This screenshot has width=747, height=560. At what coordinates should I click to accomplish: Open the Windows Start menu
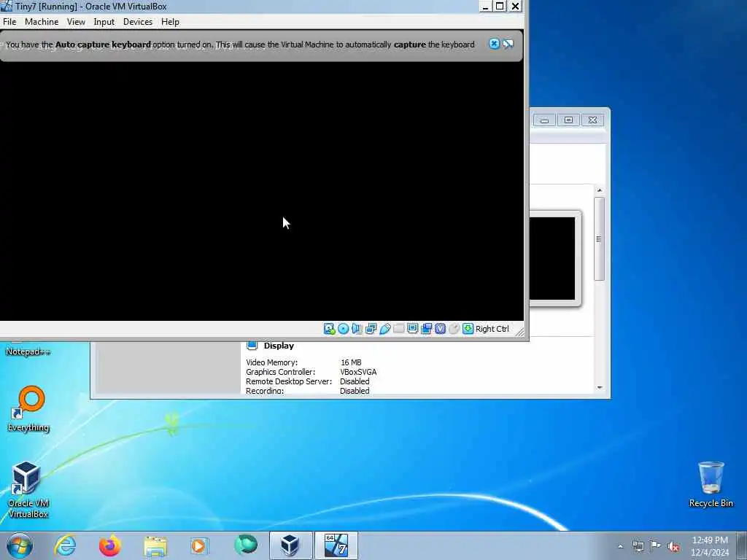[20, 545]
